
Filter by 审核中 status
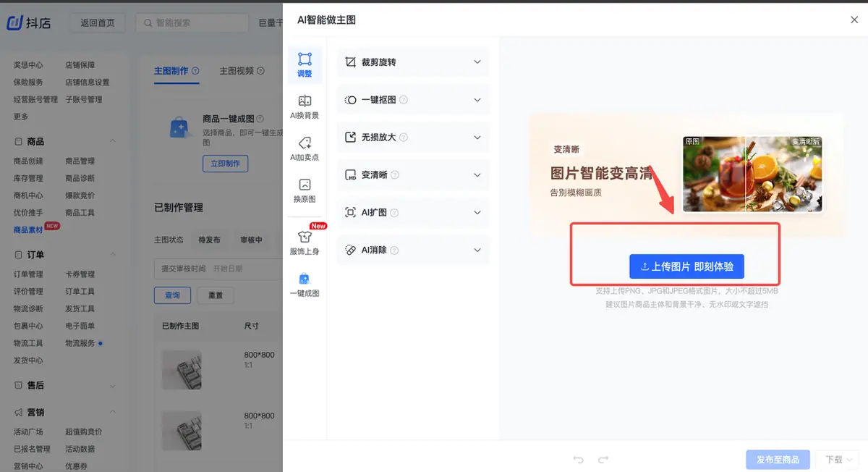(251, 240)
